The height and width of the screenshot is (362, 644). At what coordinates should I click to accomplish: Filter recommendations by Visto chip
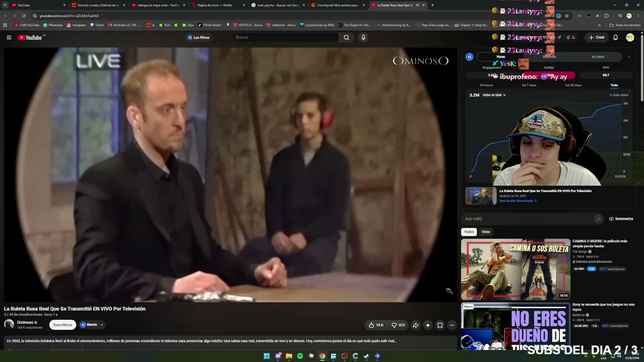point(486,232)
